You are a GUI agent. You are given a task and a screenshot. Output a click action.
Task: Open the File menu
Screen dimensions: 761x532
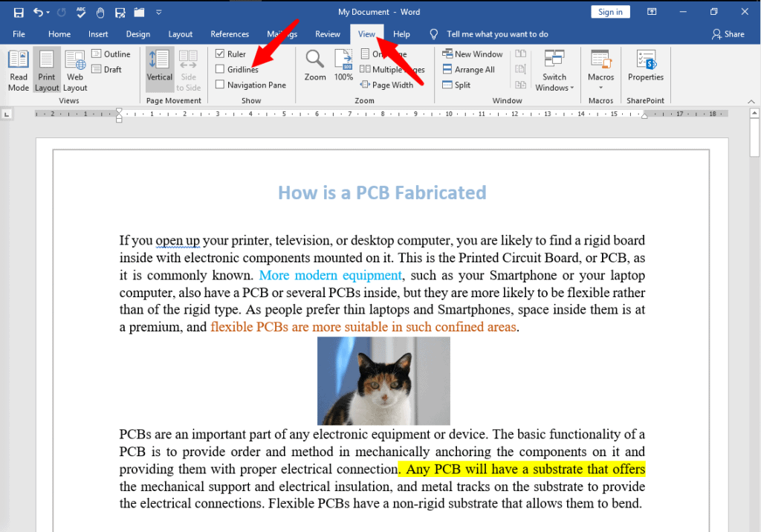tap(19, 33)
